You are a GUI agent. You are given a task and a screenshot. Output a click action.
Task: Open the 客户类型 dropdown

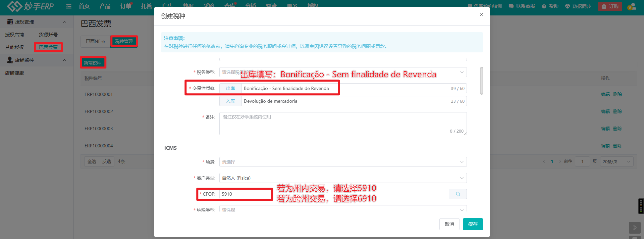(x=343, y=178)
